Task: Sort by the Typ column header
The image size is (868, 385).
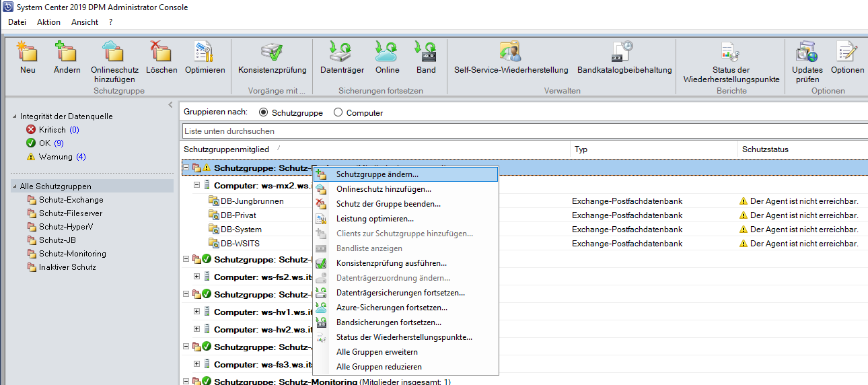Action: [x=654, y=149]
